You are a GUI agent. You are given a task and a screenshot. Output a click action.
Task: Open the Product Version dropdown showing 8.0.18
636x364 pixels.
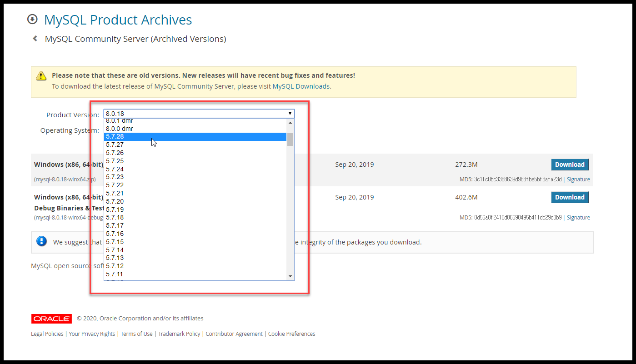pos(199,114)
